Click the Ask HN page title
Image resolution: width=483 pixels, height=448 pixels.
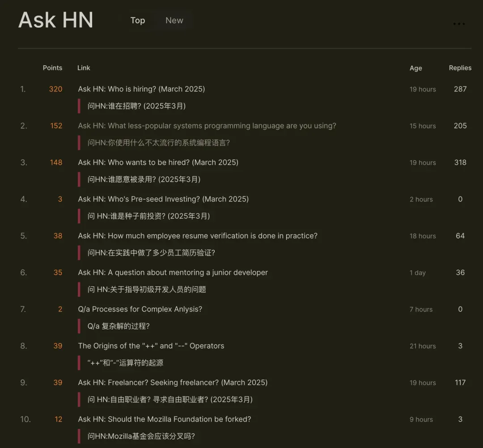click(56, 20)
